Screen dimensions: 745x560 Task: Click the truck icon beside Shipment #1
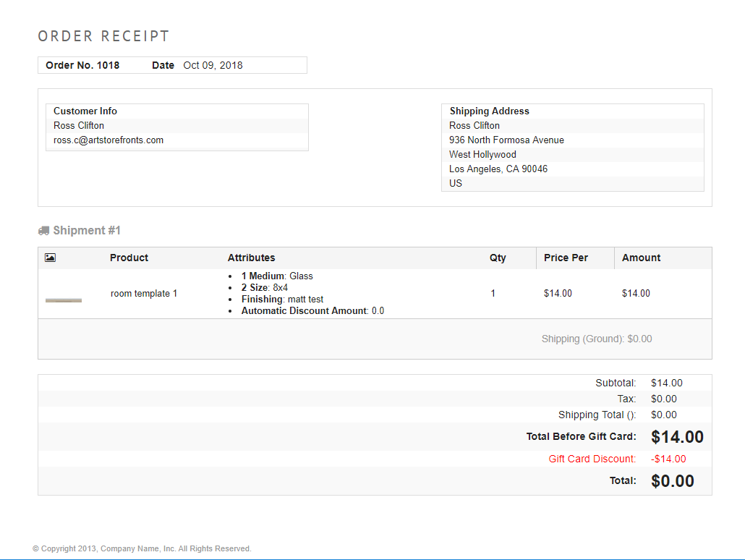[x=43, y=231]
